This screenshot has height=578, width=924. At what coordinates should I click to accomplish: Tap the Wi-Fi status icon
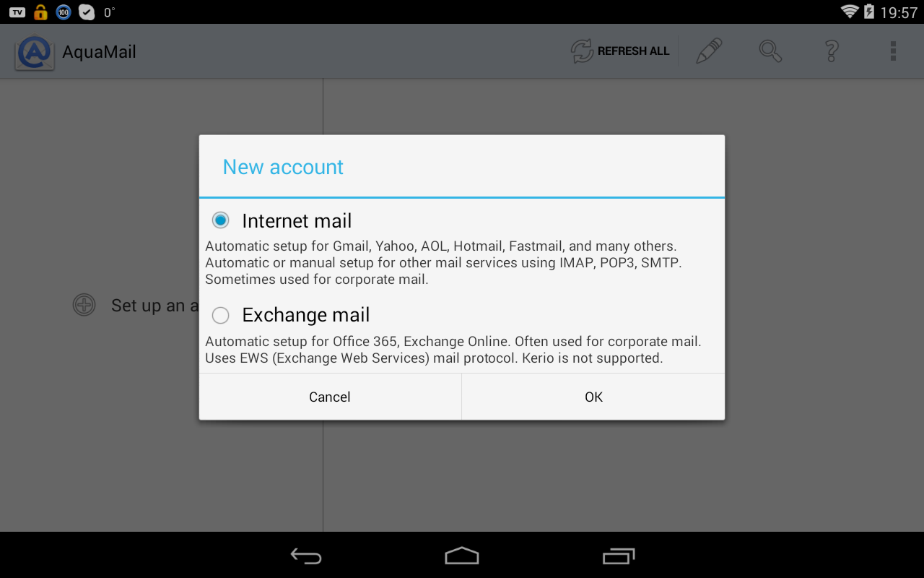(x=850, y=12)
